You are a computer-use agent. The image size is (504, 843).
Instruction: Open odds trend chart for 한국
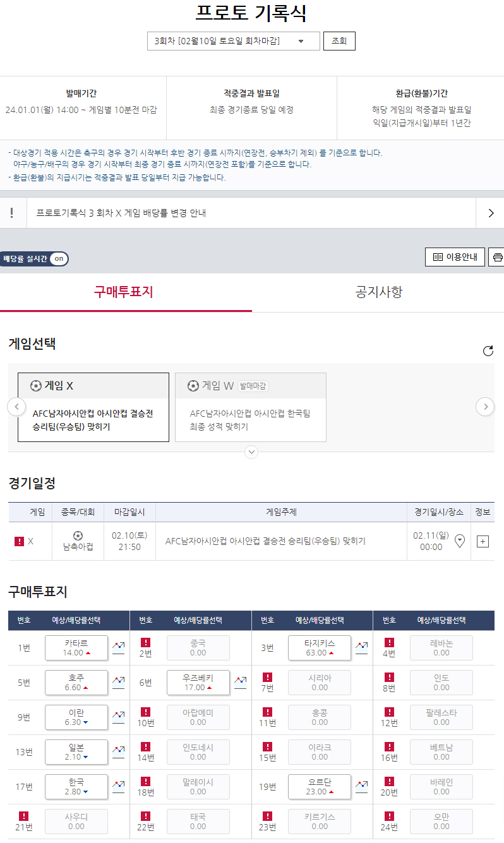[x=118, y=786]
